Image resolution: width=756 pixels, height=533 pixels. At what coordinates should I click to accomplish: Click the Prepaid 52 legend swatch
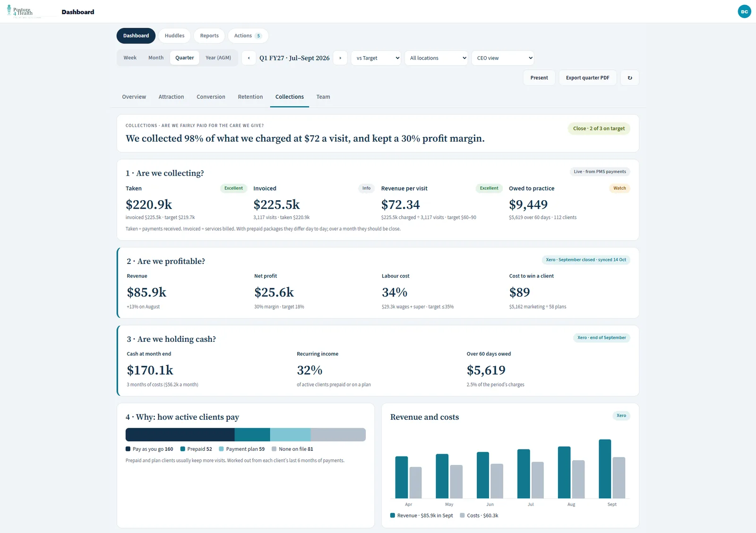coord(182,449)
